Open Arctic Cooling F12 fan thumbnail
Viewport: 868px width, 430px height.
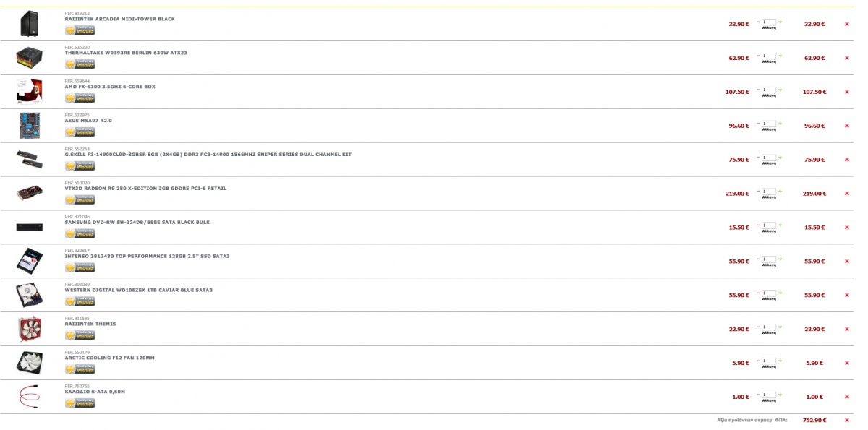(x=30, y=362)
